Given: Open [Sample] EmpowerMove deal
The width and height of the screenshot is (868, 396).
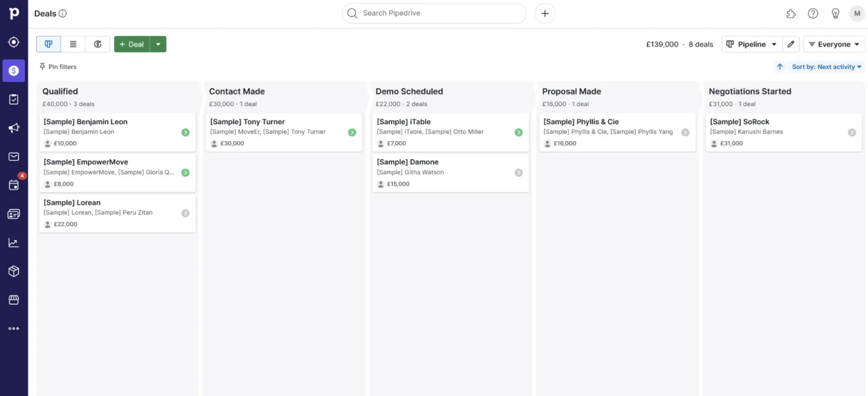Looking at the screenshot, I should 117,173.
